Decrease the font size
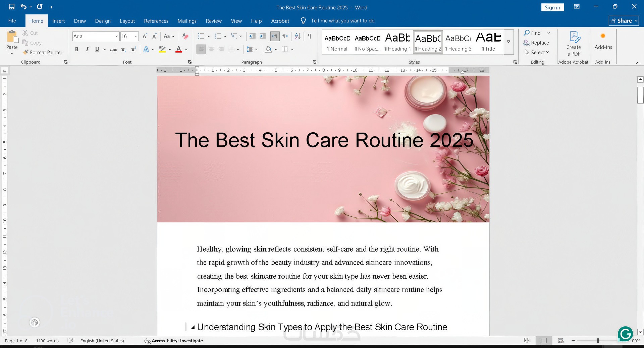The image size is (644, 348). pos(154,36)
